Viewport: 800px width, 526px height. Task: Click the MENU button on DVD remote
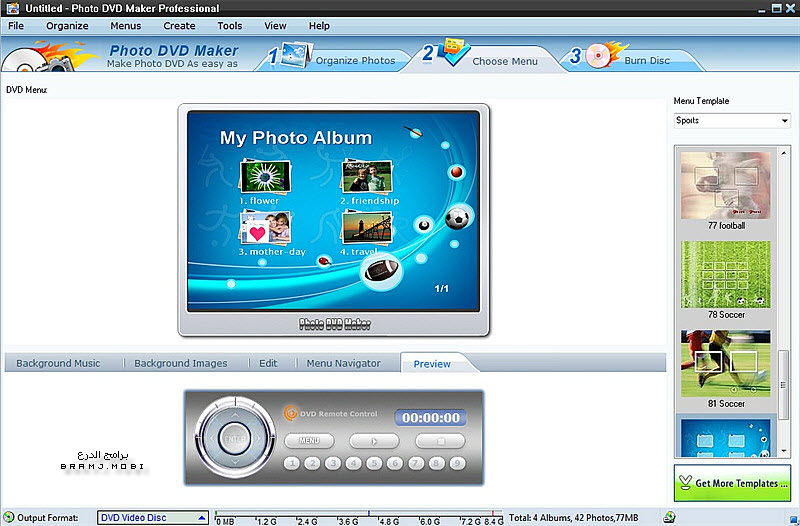point(309,440)
